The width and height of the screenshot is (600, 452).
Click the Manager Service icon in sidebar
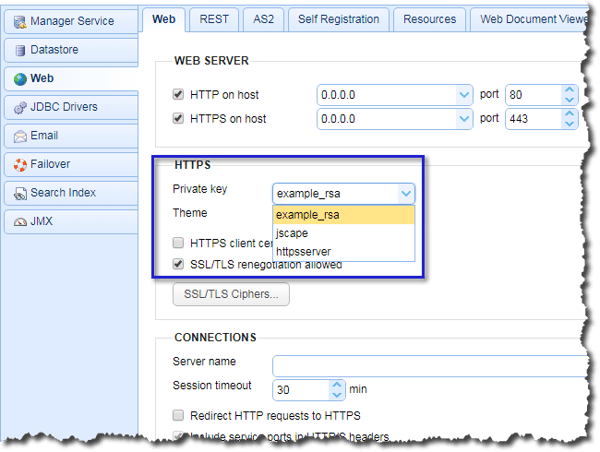(20, 22)
